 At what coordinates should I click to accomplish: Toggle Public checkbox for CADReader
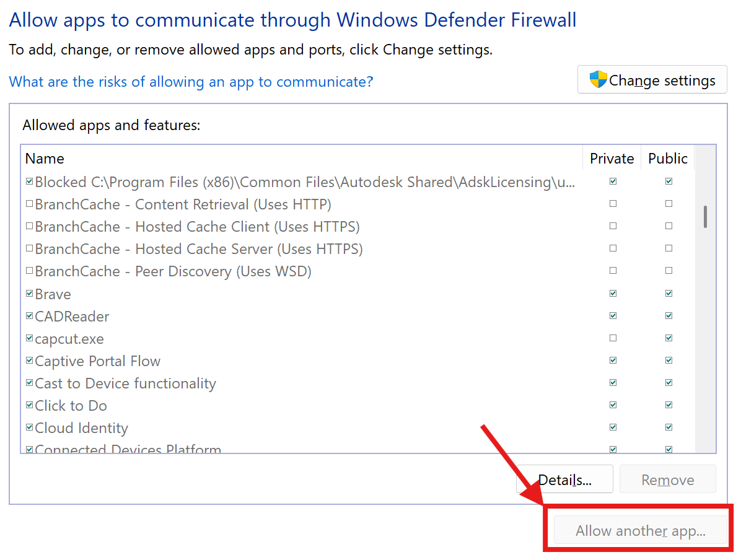pos(669,316)
